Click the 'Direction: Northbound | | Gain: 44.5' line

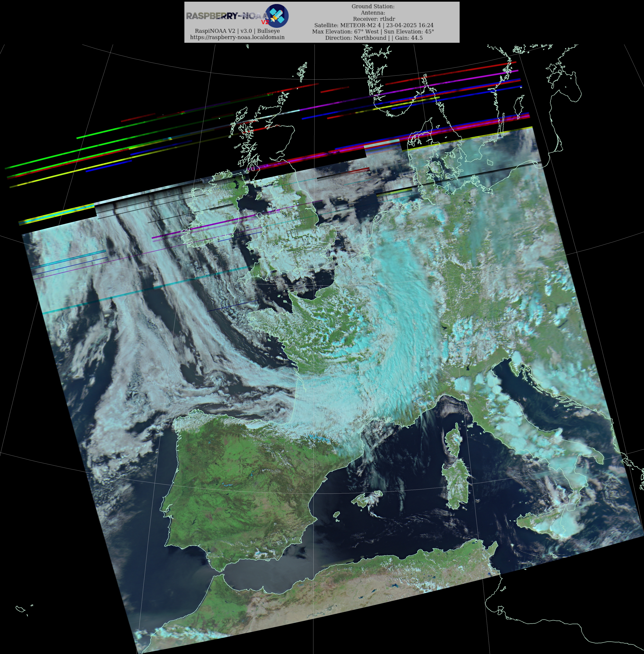tap(374, 38)
